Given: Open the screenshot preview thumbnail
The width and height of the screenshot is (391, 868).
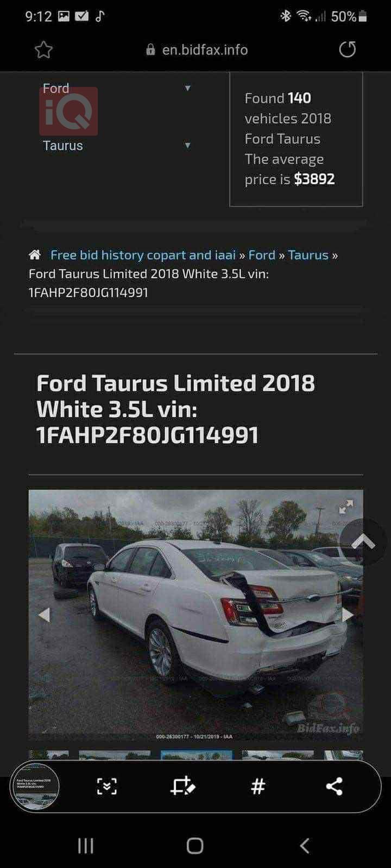Looking at the screenshot, I should 36,787.
